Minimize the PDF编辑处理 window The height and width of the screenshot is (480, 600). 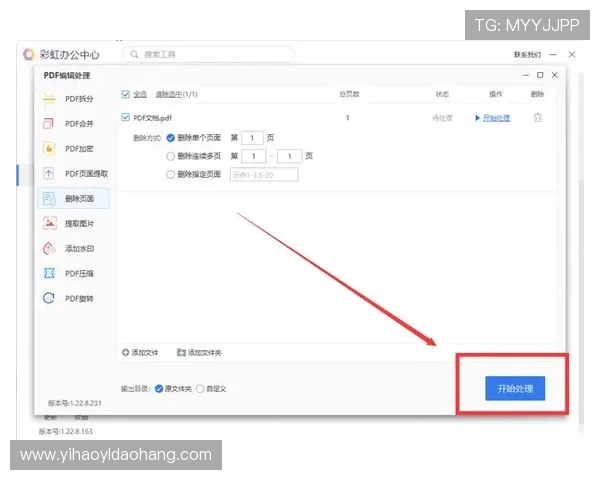click(526, 75)
